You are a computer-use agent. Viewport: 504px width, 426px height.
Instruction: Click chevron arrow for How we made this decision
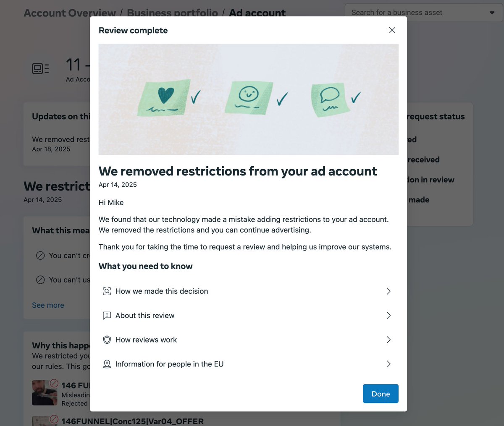pos(388,291)
